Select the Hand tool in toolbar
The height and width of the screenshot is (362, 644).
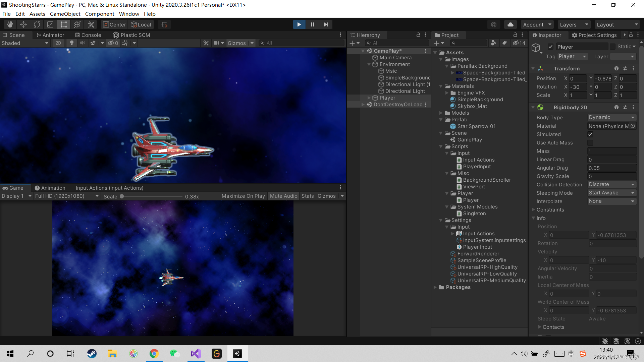click(x=10, y=24)
